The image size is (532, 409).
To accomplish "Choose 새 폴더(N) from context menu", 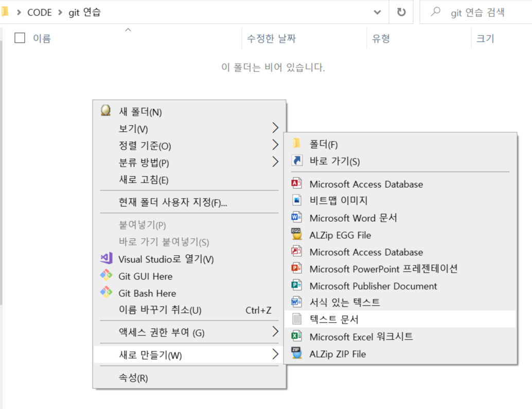I will tap(189, 112).
